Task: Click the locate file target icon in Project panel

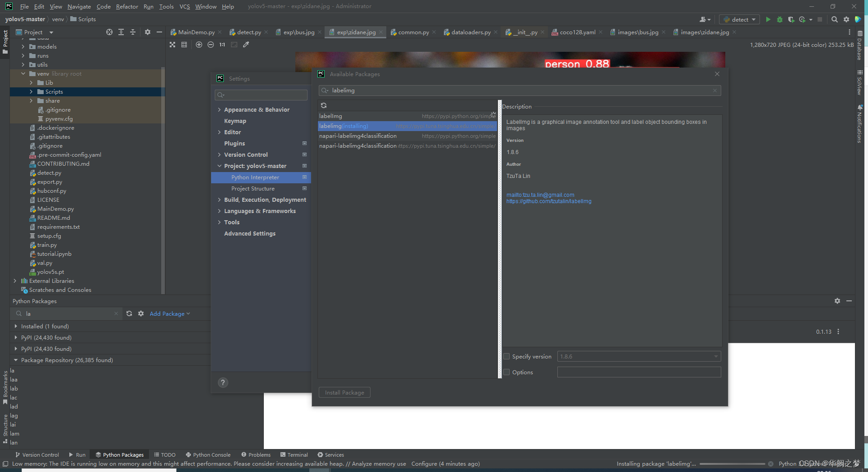Action: click(109, 32)
